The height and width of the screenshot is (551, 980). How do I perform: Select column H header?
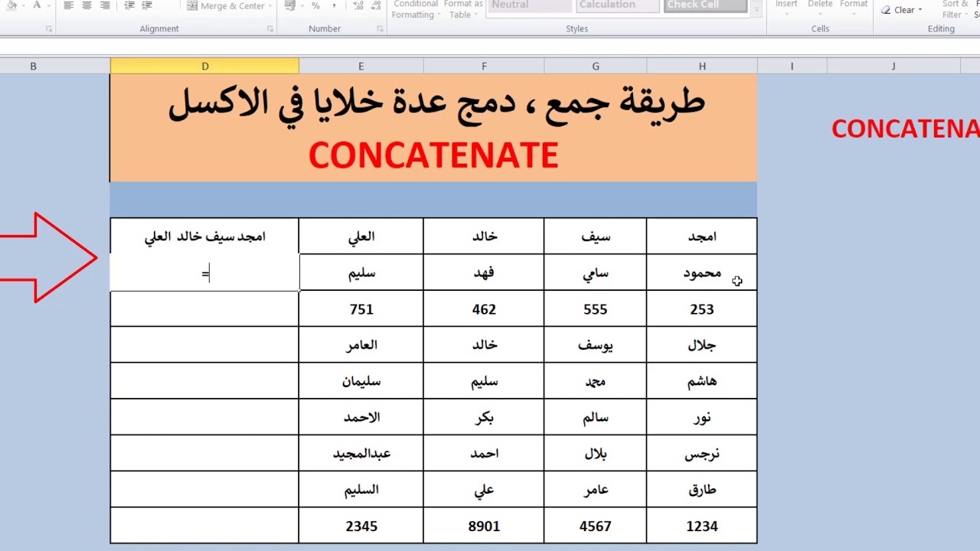tap(702, 67)
